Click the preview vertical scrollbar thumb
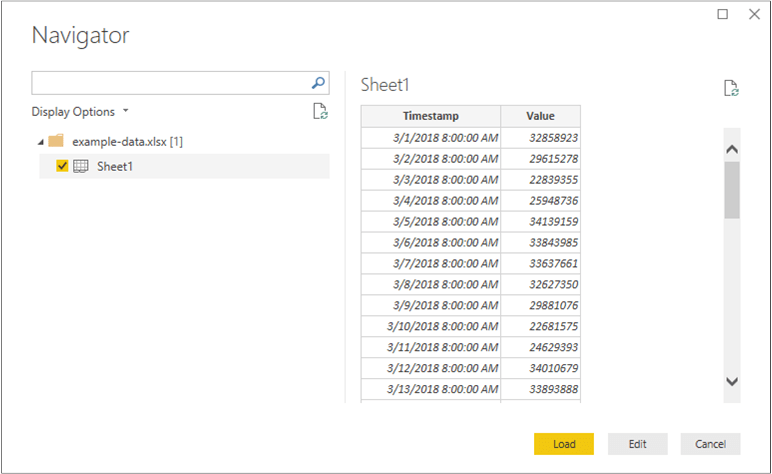 pyautogui.click(x=732, y=189)
